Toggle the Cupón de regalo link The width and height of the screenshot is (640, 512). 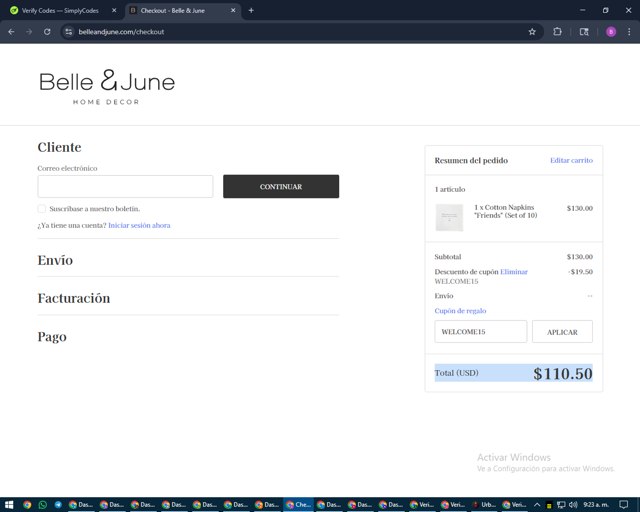click(x=460, y=311)
